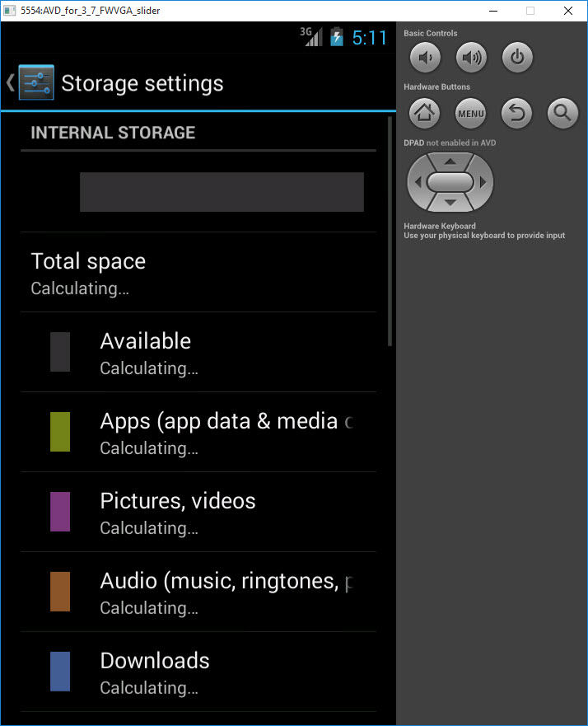
Task: Click the emulator power button
Action: pyautogui.click(x=516, y=58)
